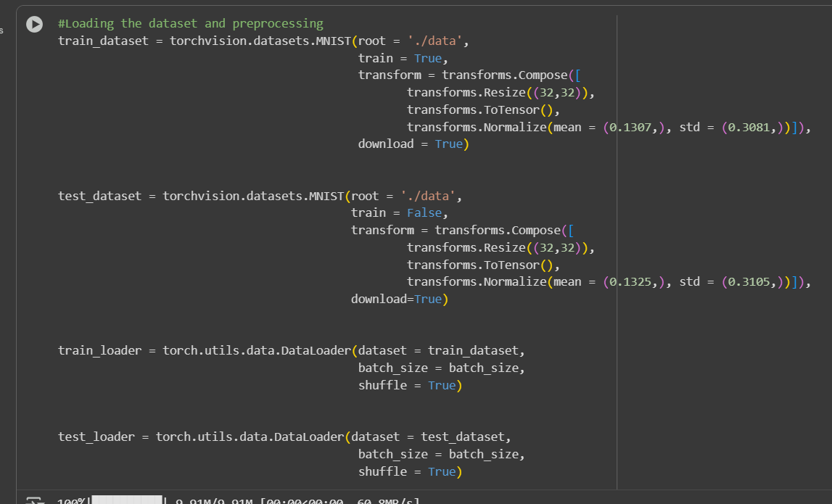Click 'transforms.Resize' in the train_dataset block

(x=466, y=93)
